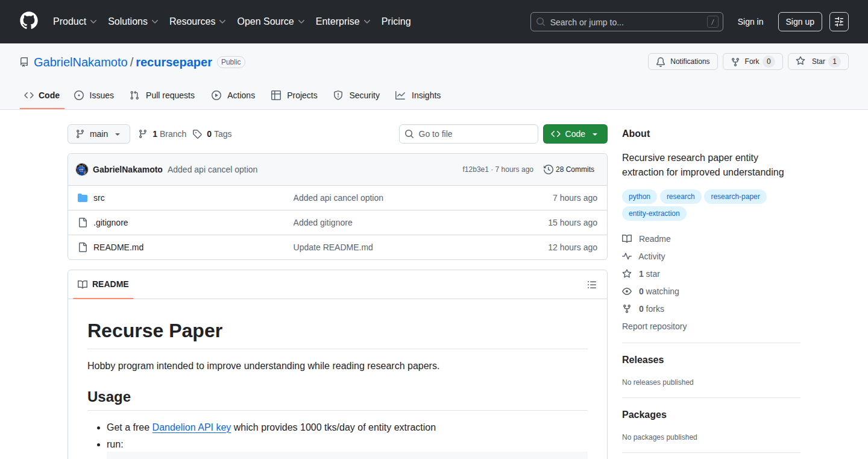Click the Security shield icon
The height and width of the screenshot is (459, 868).
(x=338, y=95)
